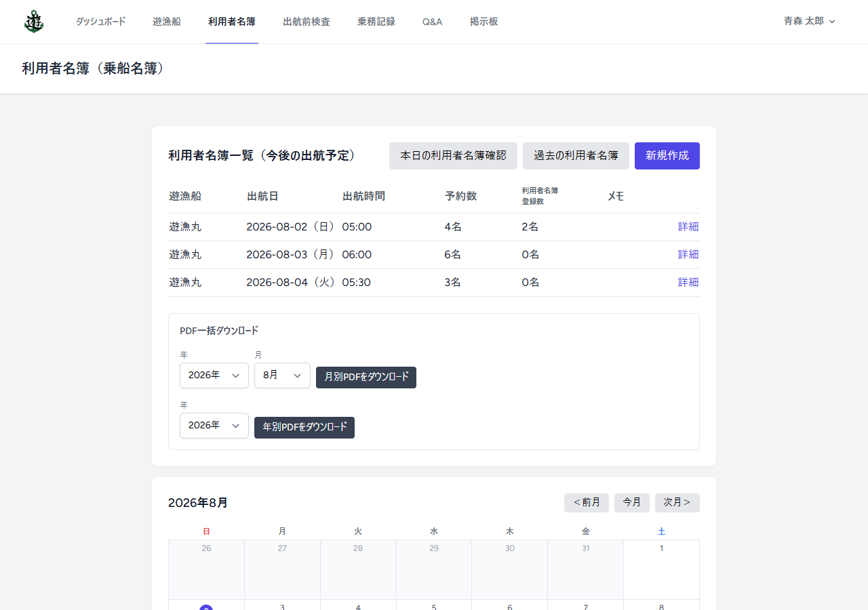868x610 pixels.
Task: Click the 2026年8月 calendar heading
Action: 198,503
